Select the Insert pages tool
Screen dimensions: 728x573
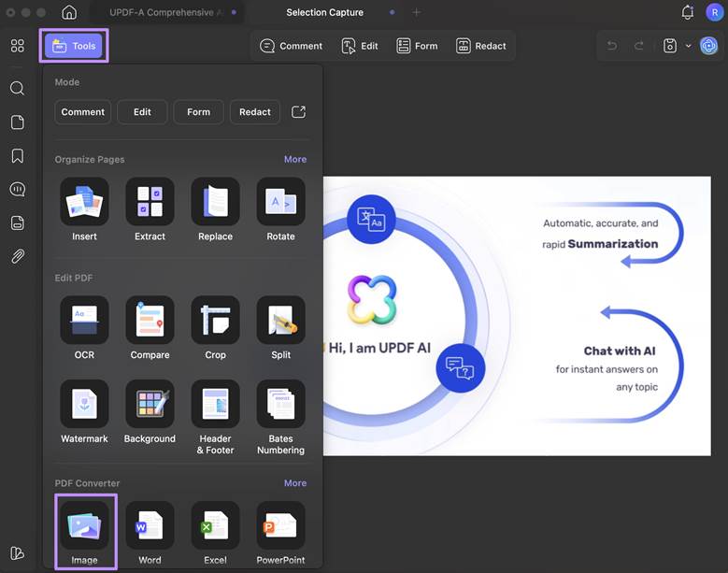84,209
